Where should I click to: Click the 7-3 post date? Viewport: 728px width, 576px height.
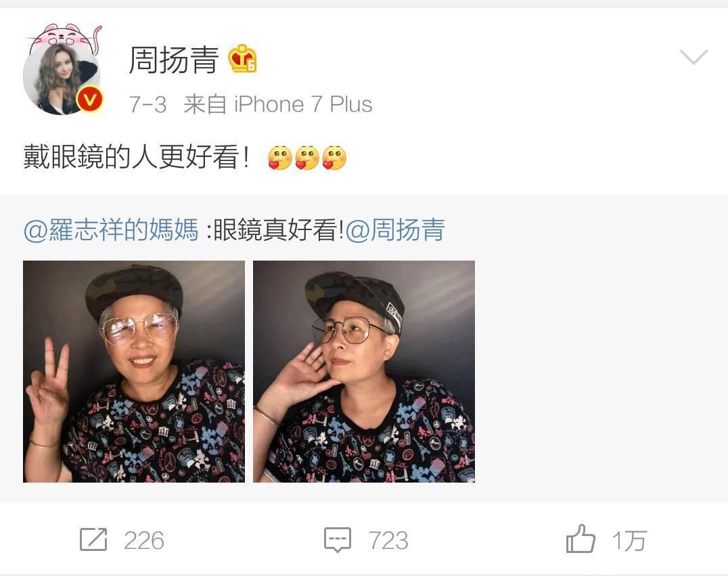[x=147, y=104]
